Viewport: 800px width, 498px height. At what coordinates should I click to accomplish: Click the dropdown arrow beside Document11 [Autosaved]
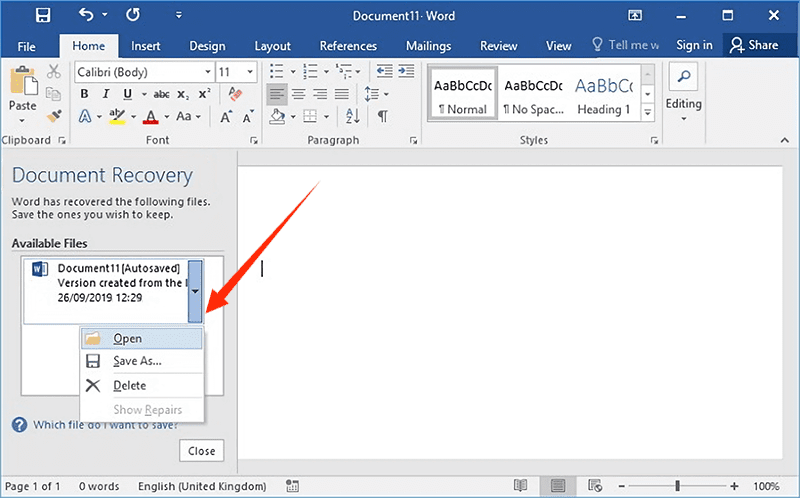(195, 290)
